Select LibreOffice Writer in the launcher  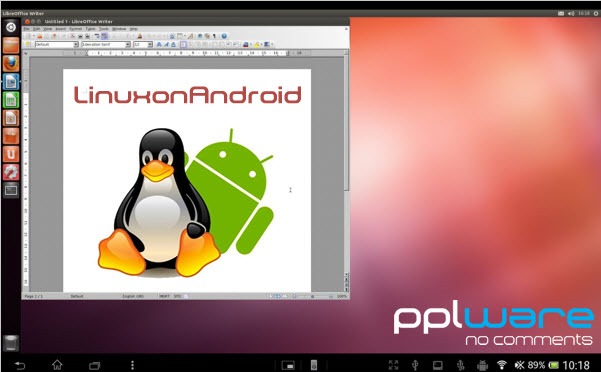point(11,82)
